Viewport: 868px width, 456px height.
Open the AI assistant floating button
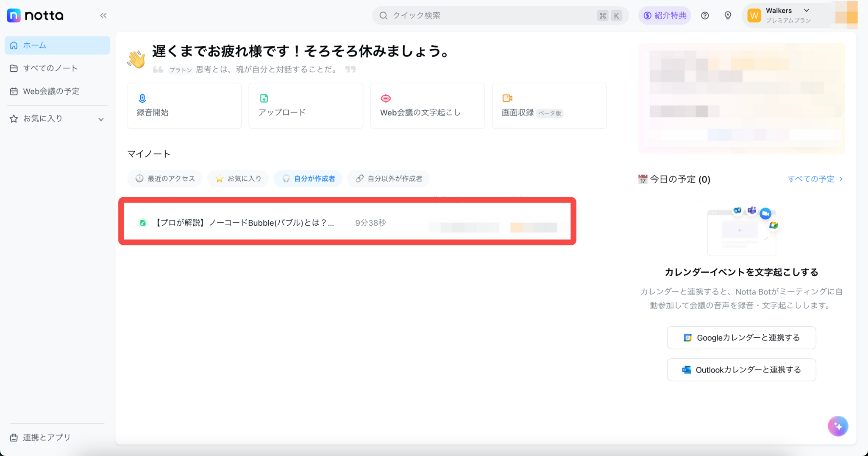(837, 426)
